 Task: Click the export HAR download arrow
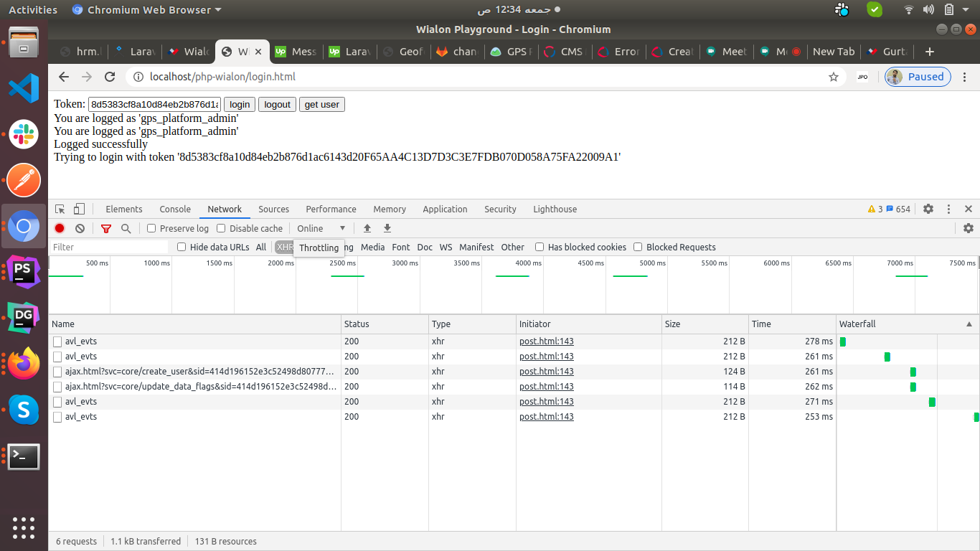pos(387,228)
